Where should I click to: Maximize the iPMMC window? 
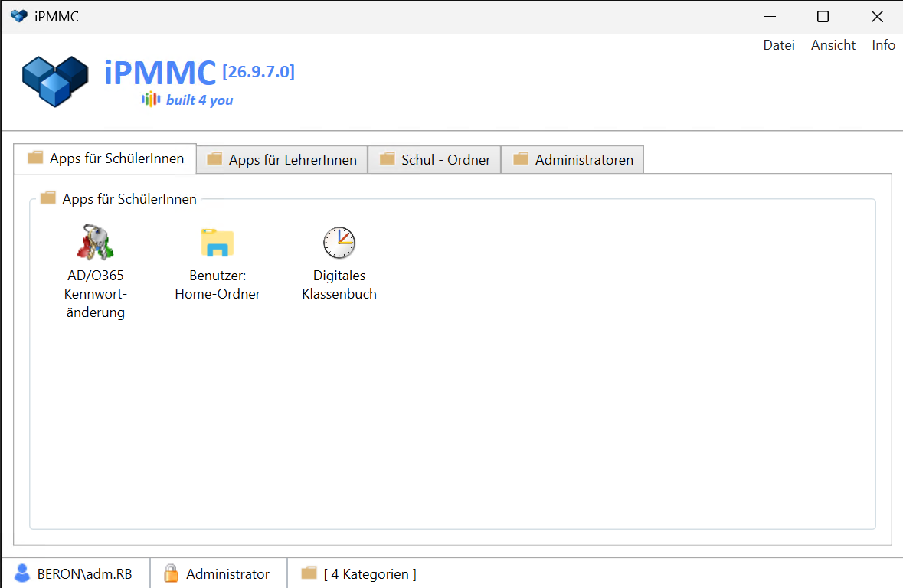pyautogui.click(x=823, y=17)
